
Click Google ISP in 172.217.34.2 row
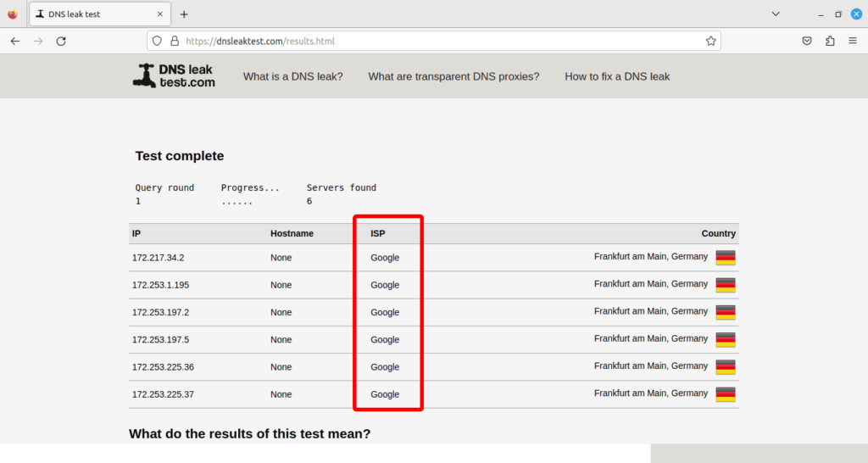[385, 258]
